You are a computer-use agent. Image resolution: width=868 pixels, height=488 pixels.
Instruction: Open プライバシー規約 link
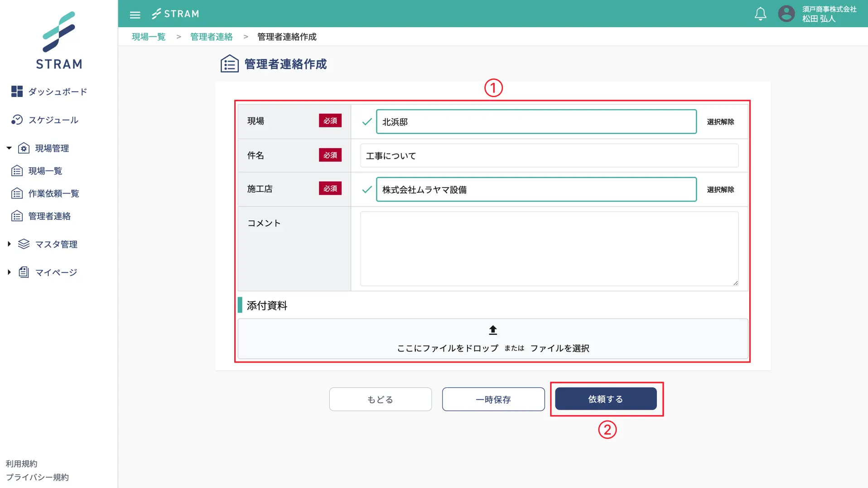coord(38,477)
